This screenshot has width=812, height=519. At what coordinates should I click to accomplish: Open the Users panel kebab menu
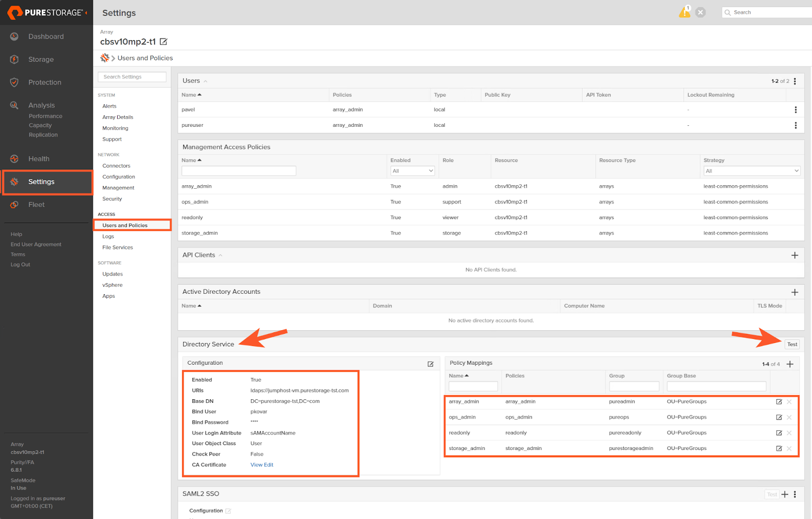click(x=795, y=81)
